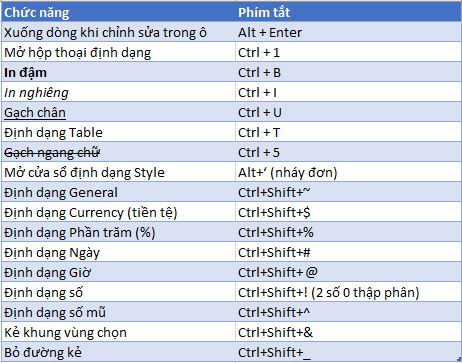Image resolution: width=462 pixels, height=363 pixels.
Task: Click the 'Ctrl + 5' shortcut cell
Action: 348,152
